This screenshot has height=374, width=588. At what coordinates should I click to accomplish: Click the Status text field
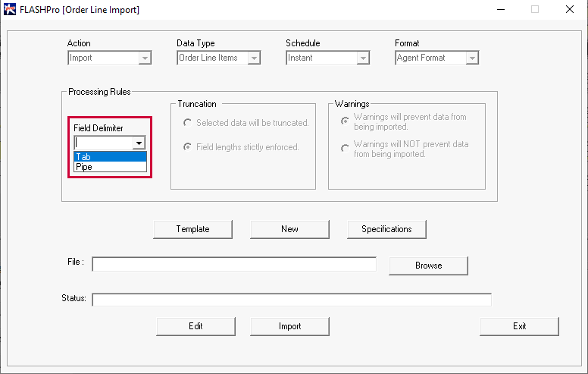coord(292,300)
